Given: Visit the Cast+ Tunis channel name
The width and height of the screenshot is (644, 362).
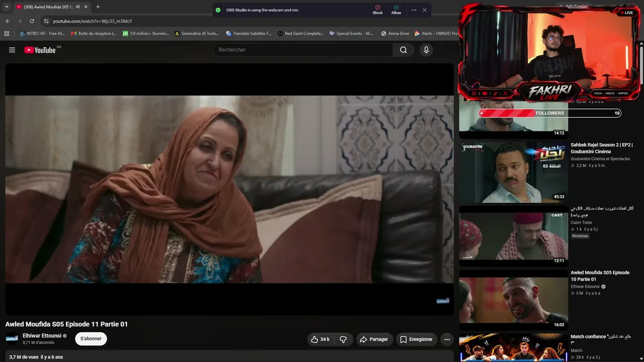Looking at the screenshot, I should pos(581,223).
